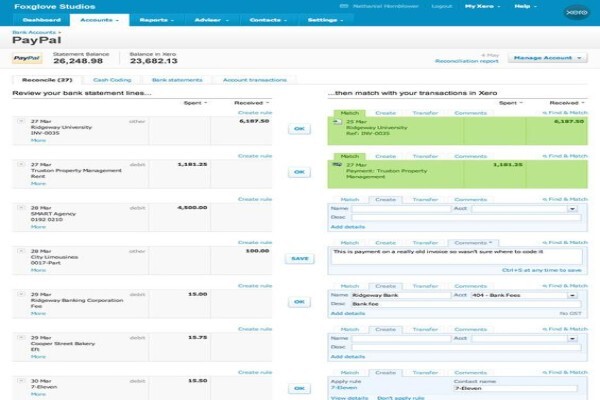Viewport: 600px width, 400px height.
Task: Click the invoice icon in Ridgeway University match
Action: (337, 122)
